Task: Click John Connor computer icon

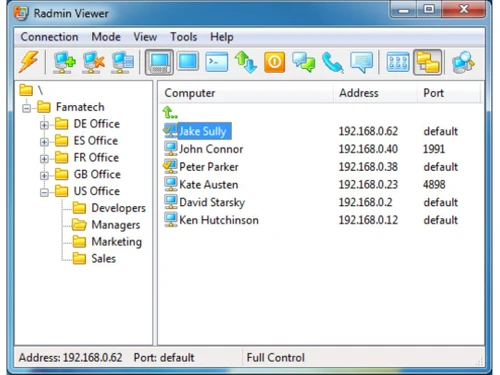Action: coord(171,149)
